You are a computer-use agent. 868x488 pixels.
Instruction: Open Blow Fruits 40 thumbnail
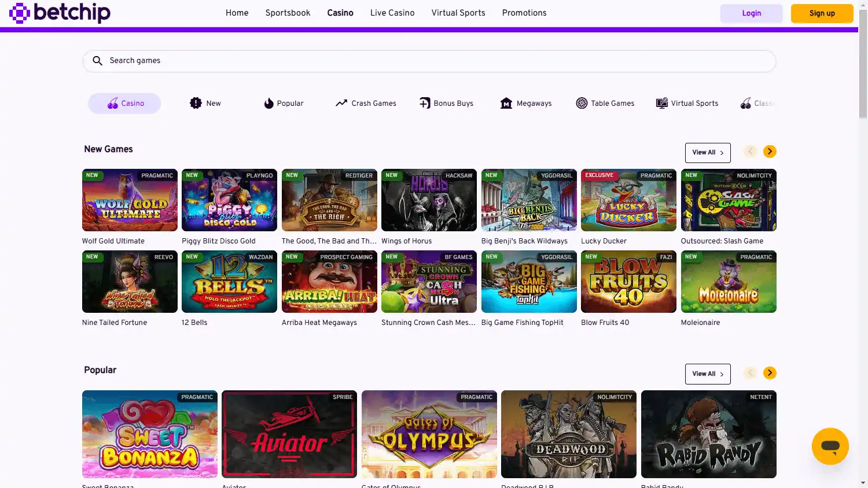pos(629,282)
